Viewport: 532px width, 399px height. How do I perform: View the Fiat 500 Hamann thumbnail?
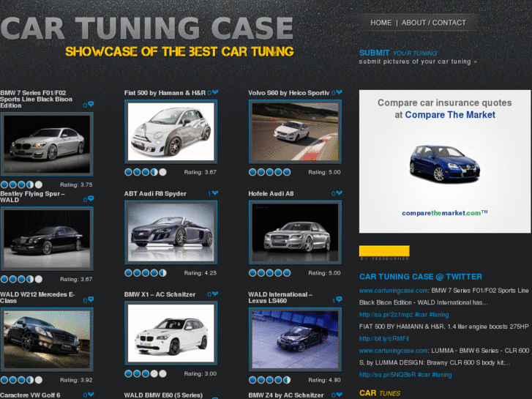pos(171,132)
